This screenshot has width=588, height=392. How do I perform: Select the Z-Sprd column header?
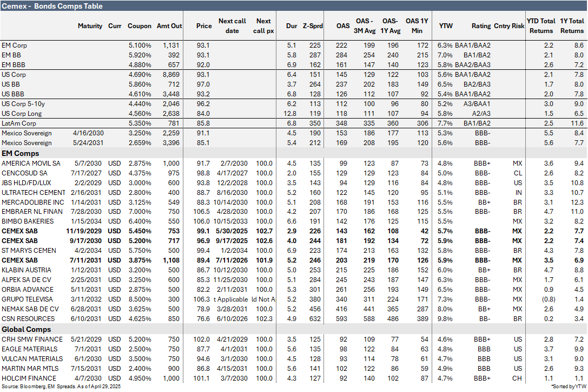[x=313, y=26]
